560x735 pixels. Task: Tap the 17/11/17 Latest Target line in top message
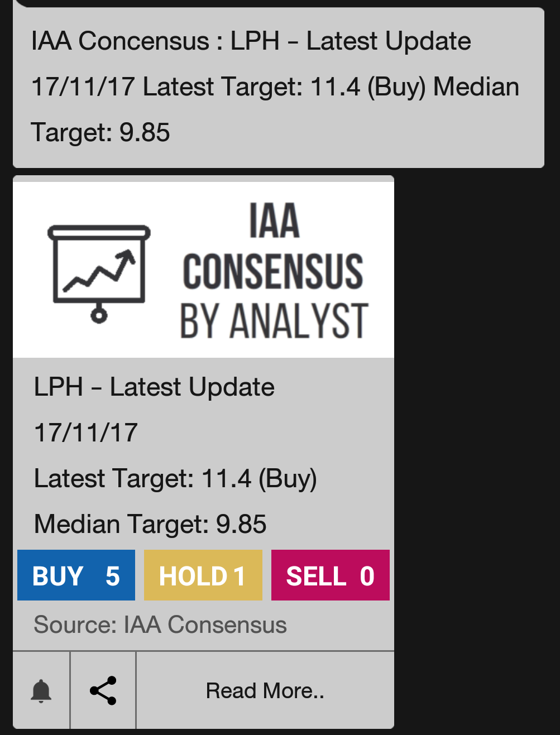(275, 87)
